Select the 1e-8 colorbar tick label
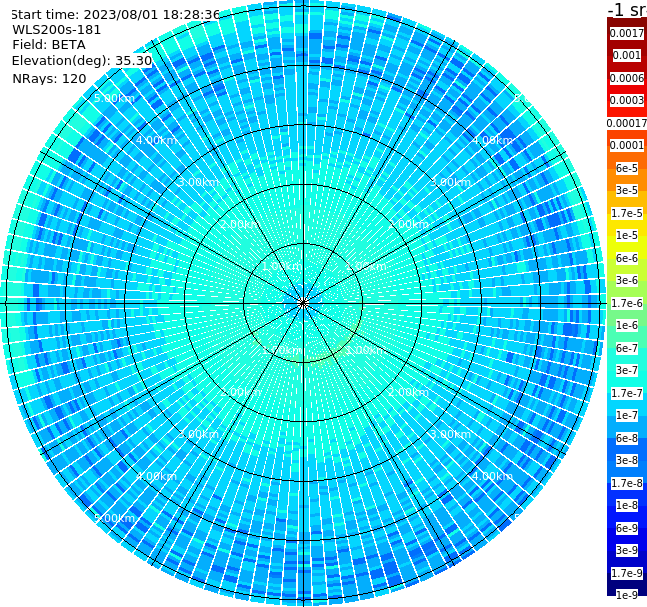The width and height of the screenshot is (647, 607). [627, 505]
